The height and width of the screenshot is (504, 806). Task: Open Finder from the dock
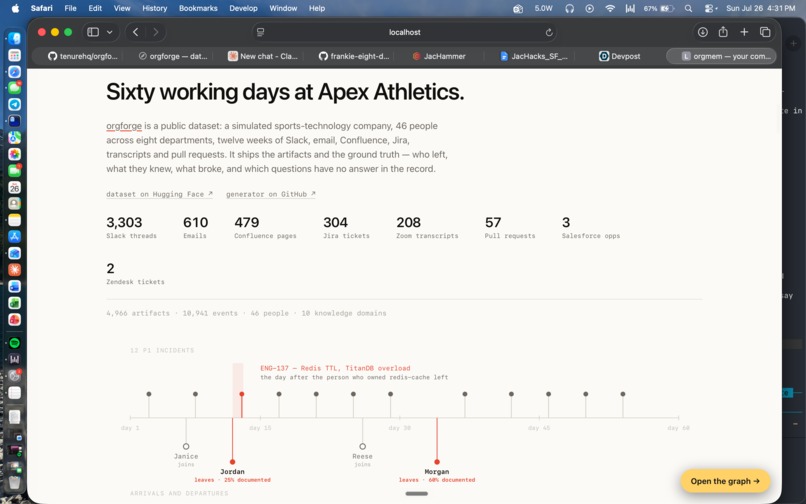(x=14, y=39)
